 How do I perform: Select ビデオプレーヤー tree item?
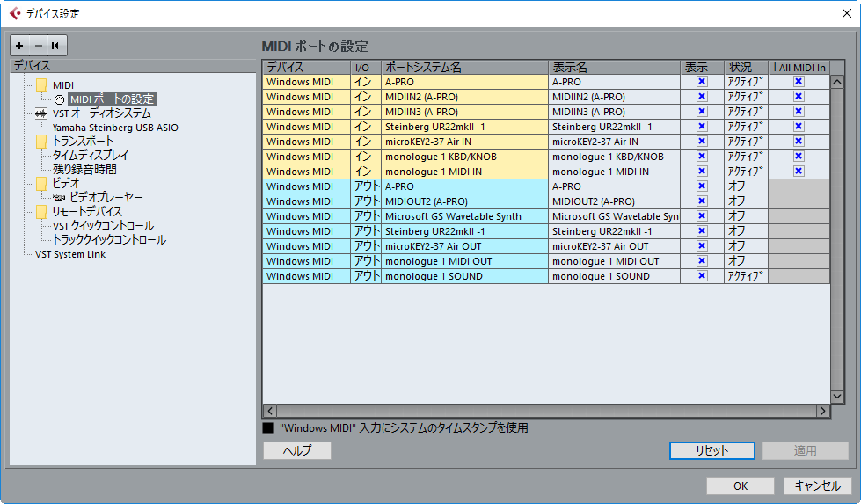coord(106,197)
